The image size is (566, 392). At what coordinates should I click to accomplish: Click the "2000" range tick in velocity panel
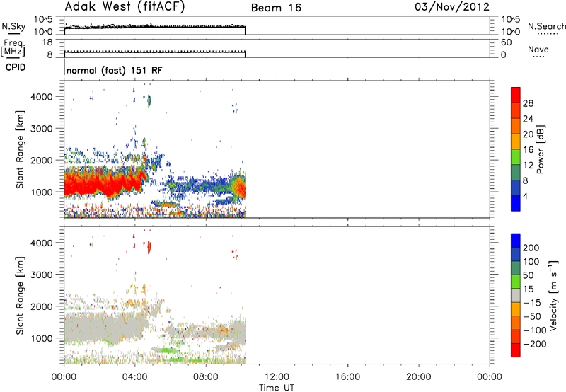(x=42, y=306)
